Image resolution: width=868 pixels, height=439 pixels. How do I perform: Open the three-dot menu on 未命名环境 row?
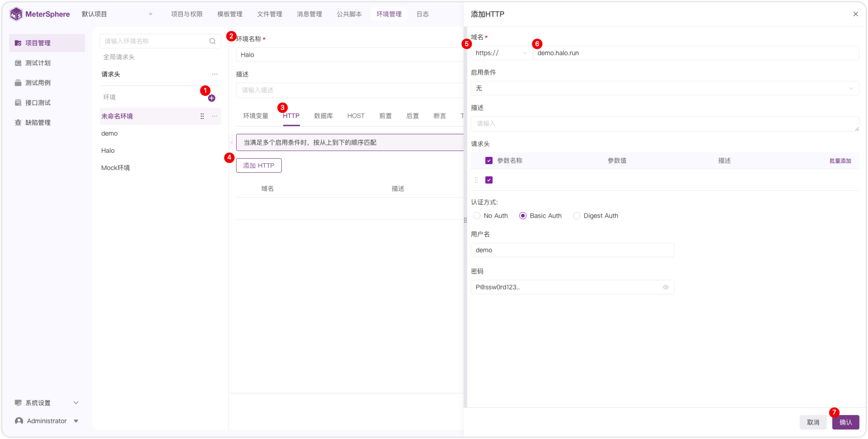click(x=214, y=116)
